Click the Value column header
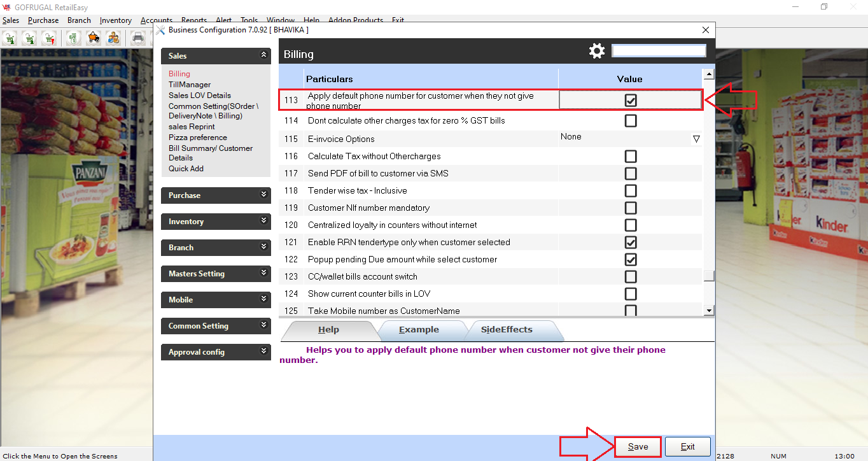 click(630, 79)
